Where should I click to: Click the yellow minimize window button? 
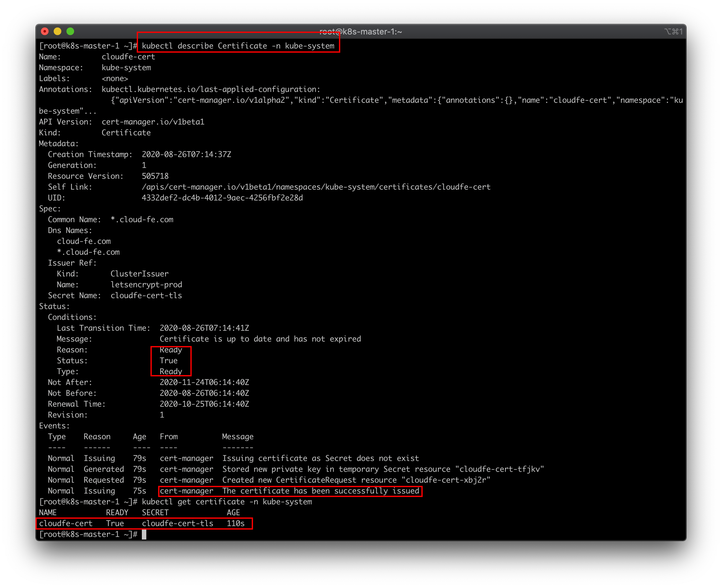click(x=57, y=32)
